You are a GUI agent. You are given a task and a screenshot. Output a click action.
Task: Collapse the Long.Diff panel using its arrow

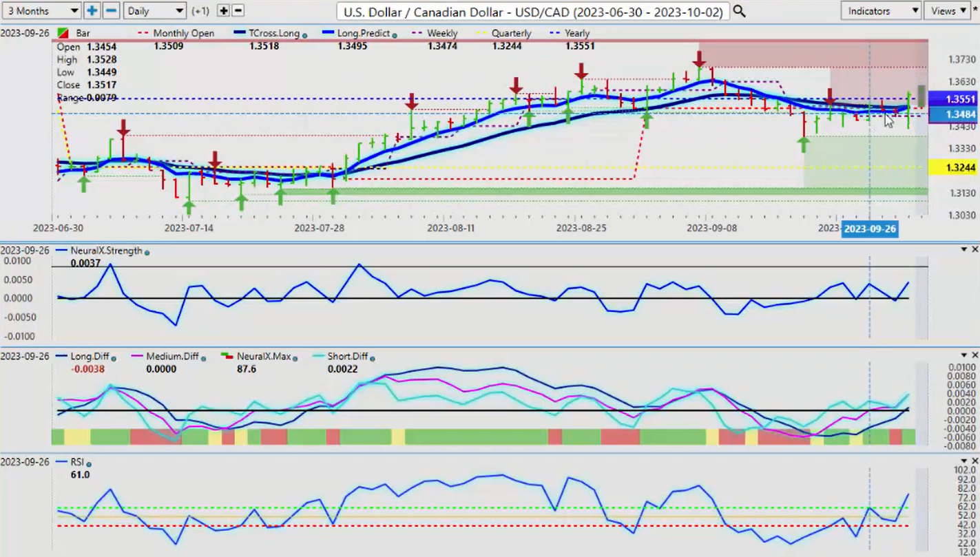click(964, 355)
